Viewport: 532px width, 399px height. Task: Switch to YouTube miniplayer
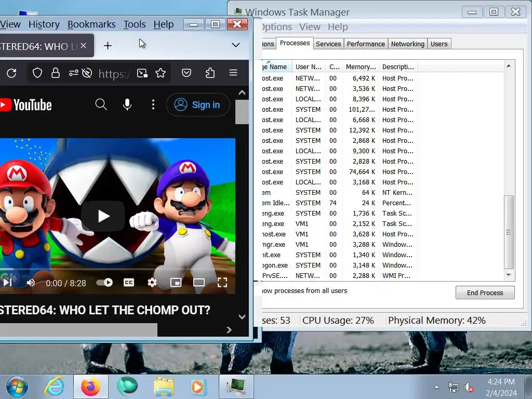[176, 282]
